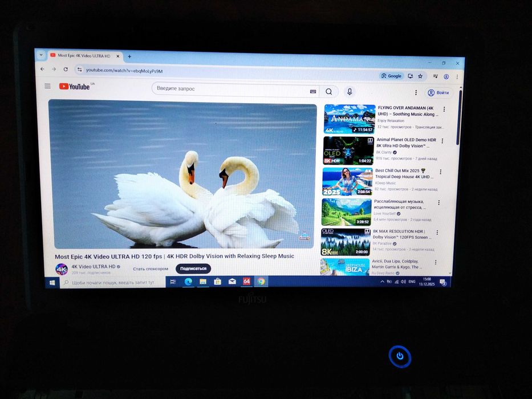The height and width of the screenshot is (399, 532).
Task: Switch to Chrome on the taskbar
Action: (261, 281)
